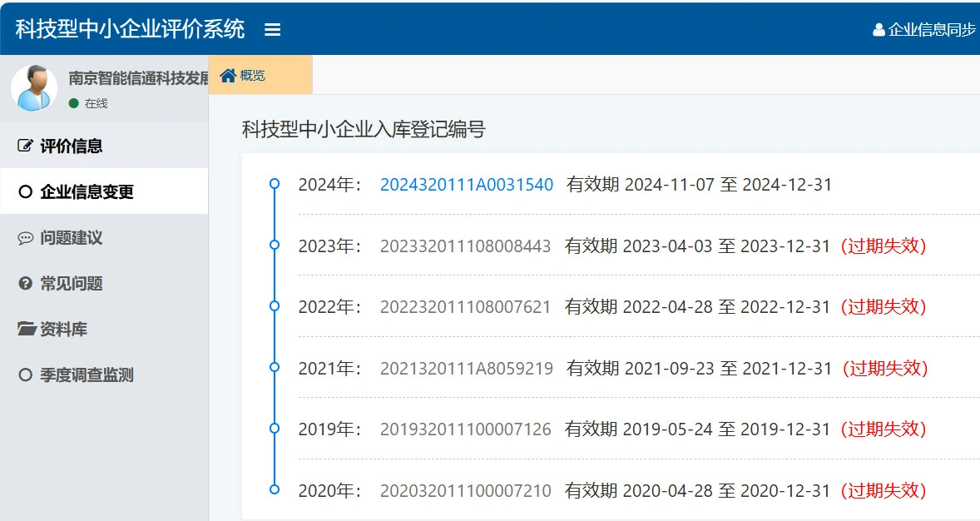Click the 企业信息同步 user icon
Screen dimensions: 980x521
879,30
